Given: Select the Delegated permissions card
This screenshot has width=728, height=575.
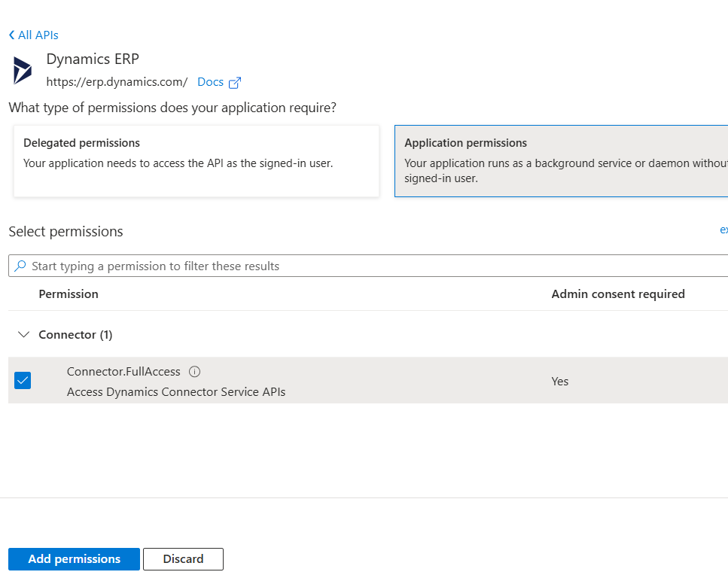Looking at the screenshot, I should pyautogui.click(x=196, y=161).
